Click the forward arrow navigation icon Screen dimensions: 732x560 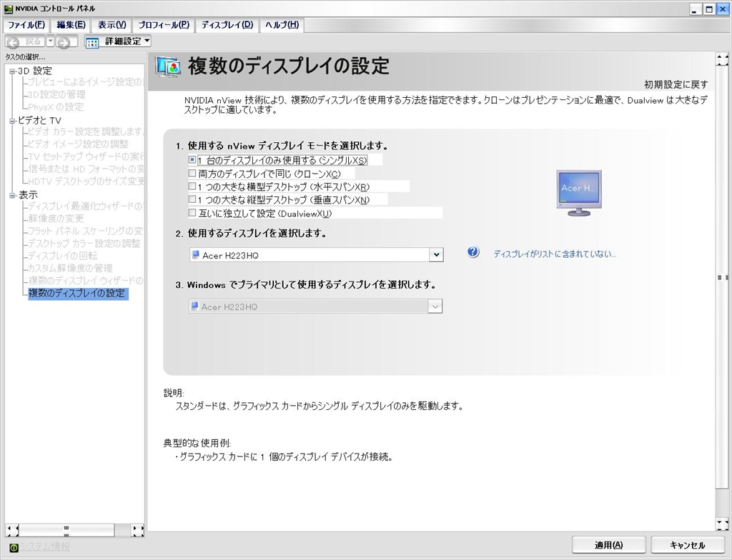(64, 42)
